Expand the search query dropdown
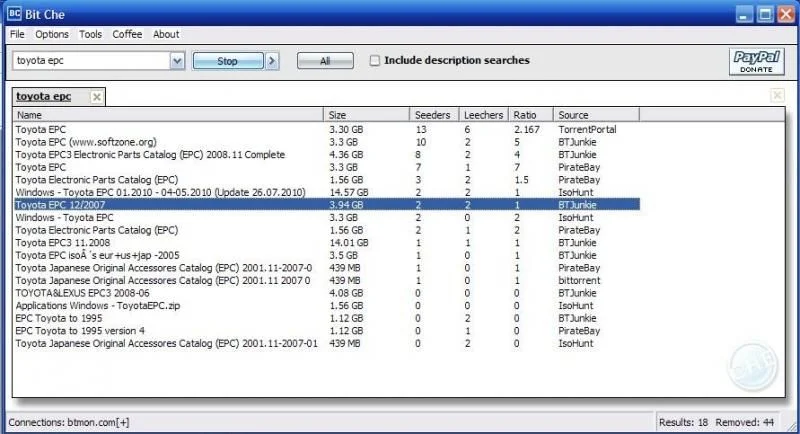800x434 pixels. pyautogui.click(x=177, y=61)
